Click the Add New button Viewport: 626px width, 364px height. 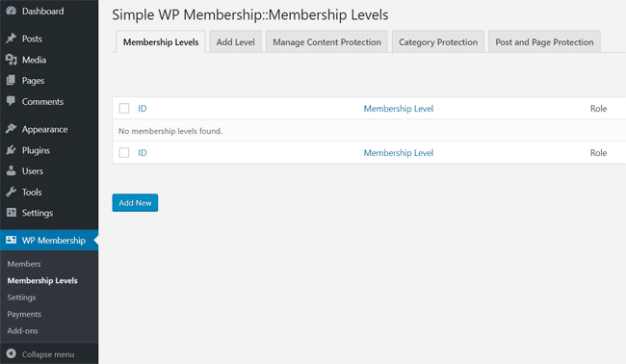[135, 203]
